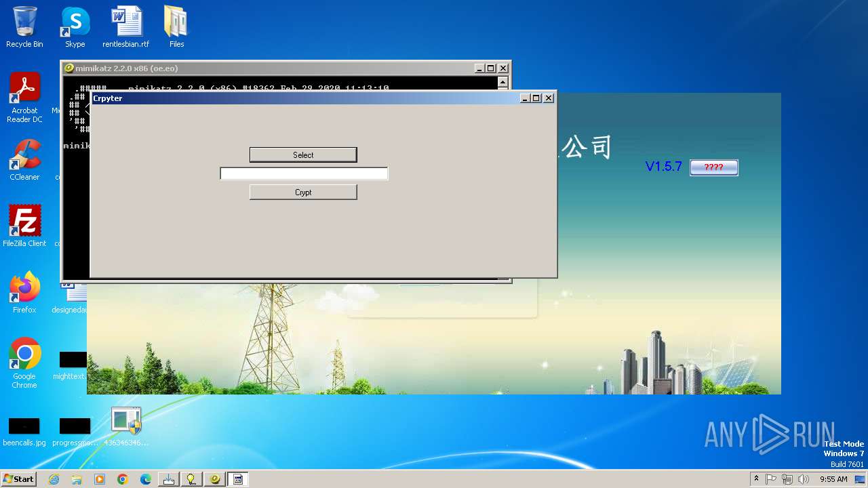
Task: Click mimikatz scrollbar up arrow
Action: [x=502, y=82]
